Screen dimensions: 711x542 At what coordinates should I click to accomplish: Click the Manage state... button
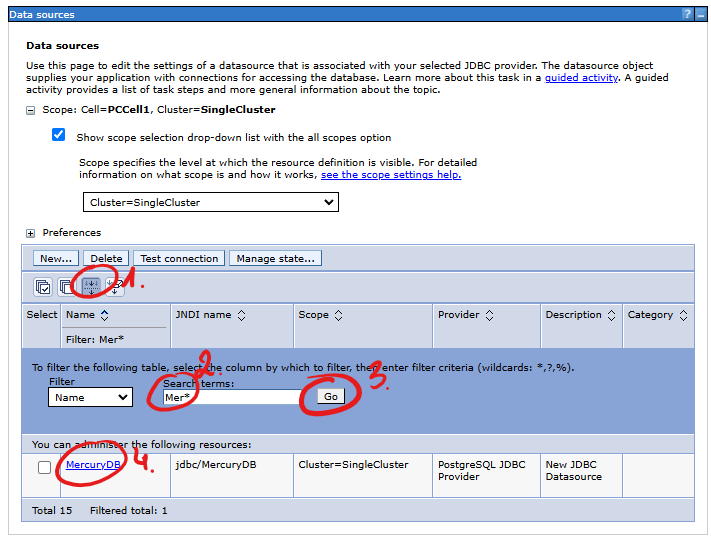[x=275, y=259]
